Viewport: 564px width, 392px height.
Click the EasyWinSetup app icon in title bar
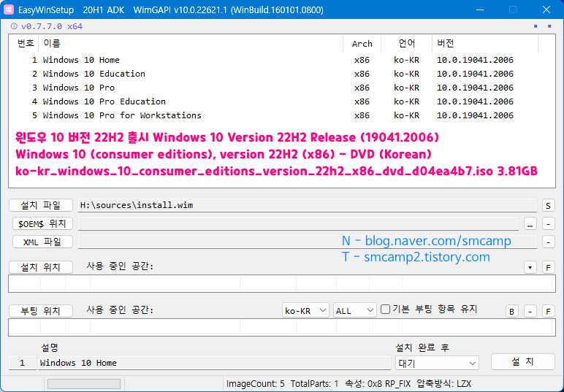[8, 9]
